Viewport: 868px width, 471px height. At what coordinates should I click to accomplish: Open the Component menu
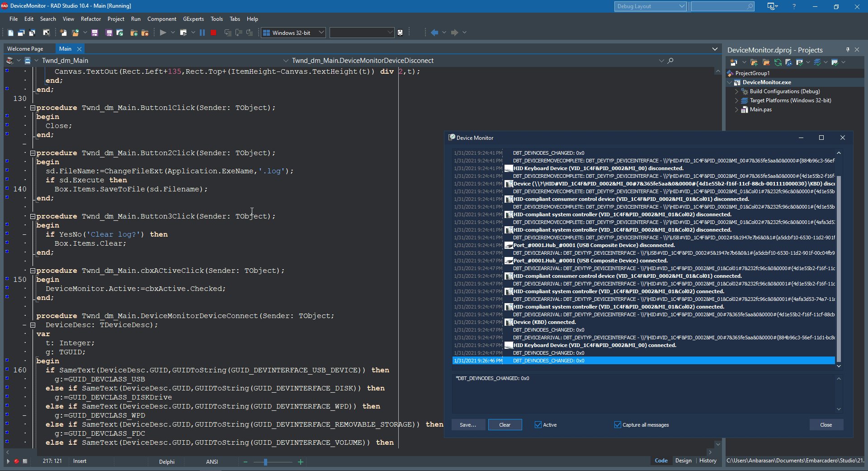pos(162,19)
